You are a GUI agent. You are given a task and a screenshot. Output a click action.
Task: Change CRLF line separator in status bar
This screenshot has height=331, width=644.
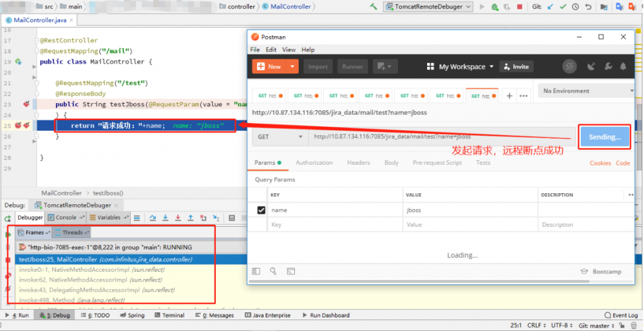coord(535,326)
